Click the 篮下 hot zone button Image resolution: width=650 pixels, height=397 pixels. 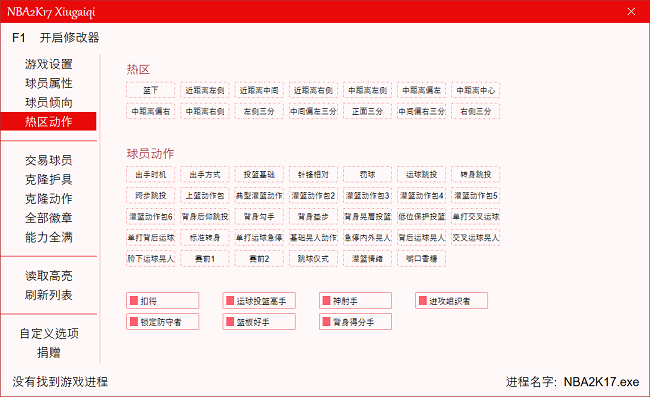[150, 90]
